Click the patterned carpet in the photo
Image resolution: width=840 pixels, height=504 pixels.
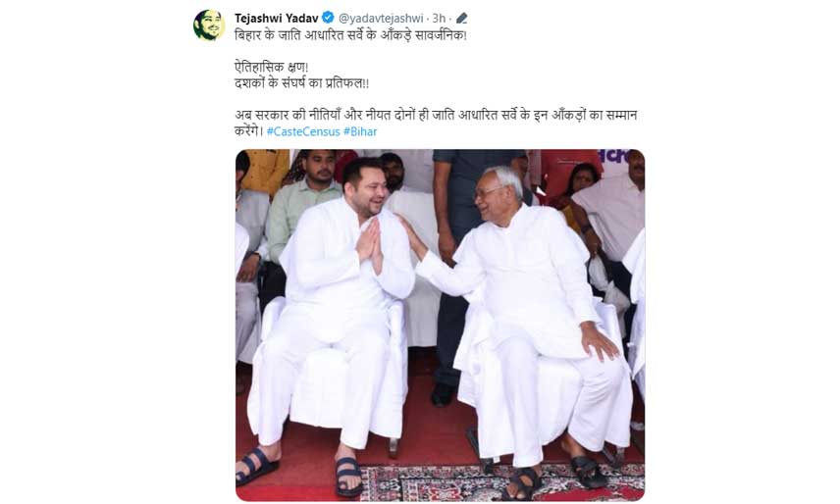coord(500,481)
